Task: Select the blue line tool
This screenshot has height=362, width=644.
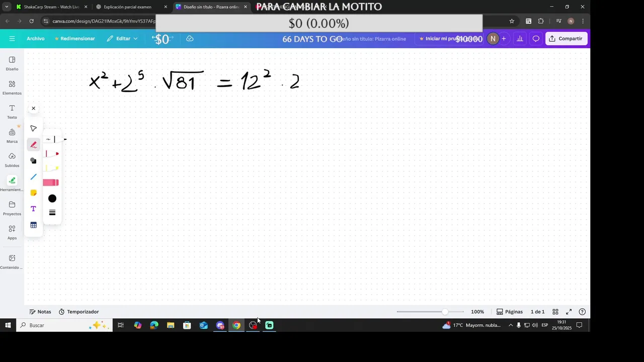Action: pyautogui.click(x=34, y=177)
